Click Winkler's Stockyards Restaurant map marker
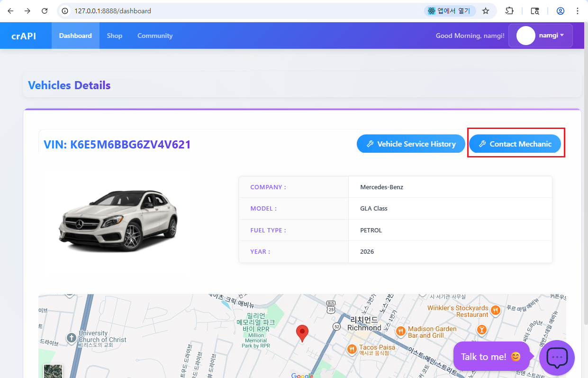 (x=496, y=311)
